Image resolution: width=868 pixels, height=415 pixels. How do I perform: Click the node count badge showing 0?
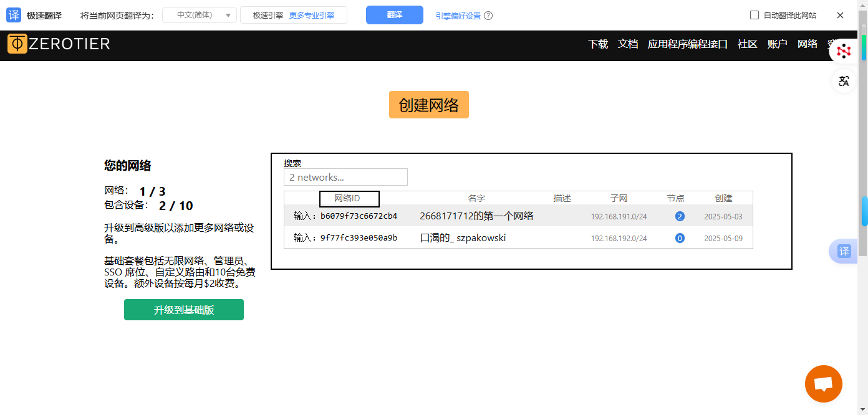click(x=680, y=238)
